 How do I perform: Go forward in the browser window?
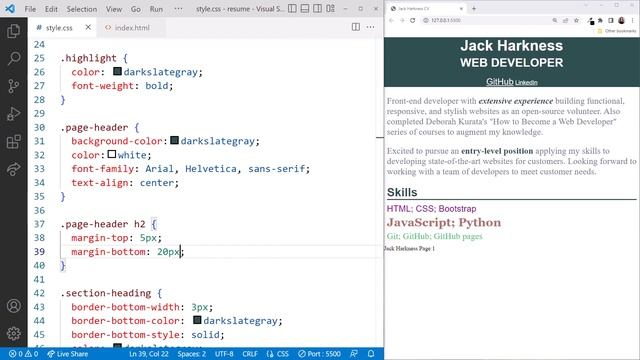(x=402, y=20)
